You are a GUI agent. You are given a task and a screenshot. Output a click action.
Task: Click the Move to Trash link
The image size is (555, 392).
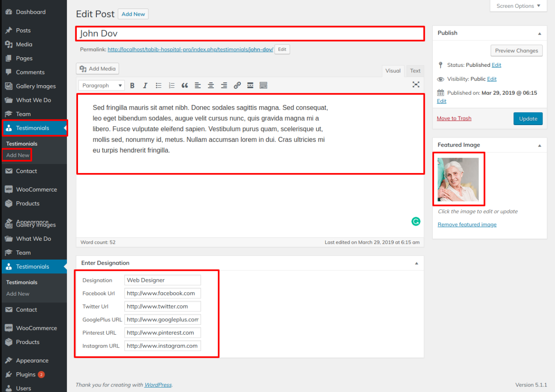[x=454, y=119]
